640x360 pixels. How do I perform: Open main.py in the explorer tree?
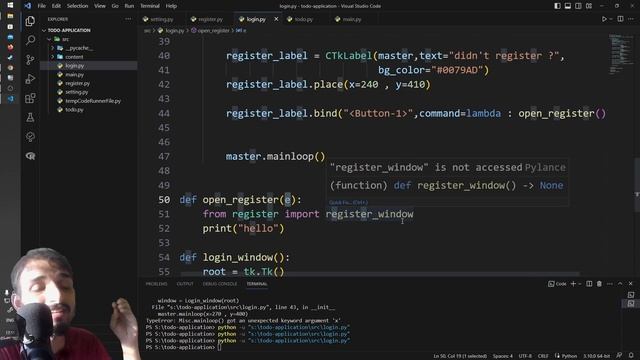tap(74, 75)
